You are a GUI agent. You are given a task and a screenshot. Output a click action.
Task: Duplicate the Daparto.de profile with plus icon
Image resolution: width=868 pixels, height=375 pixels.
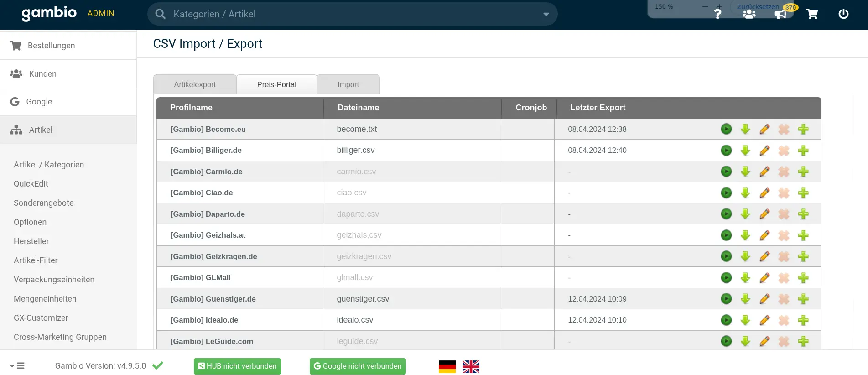pyautogui.click(x=803, y=214)
